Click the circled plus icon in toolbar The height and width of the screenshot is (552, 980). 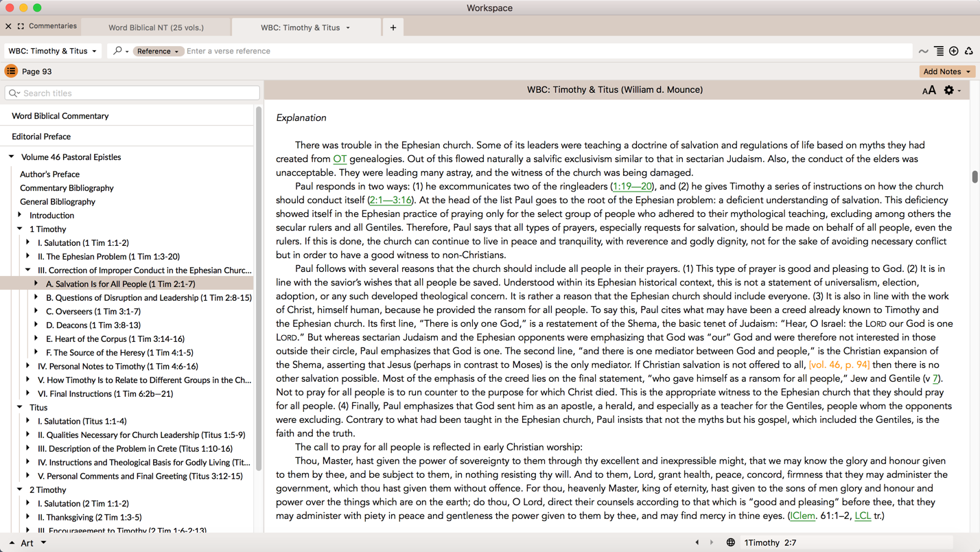(x=954, y=51)
